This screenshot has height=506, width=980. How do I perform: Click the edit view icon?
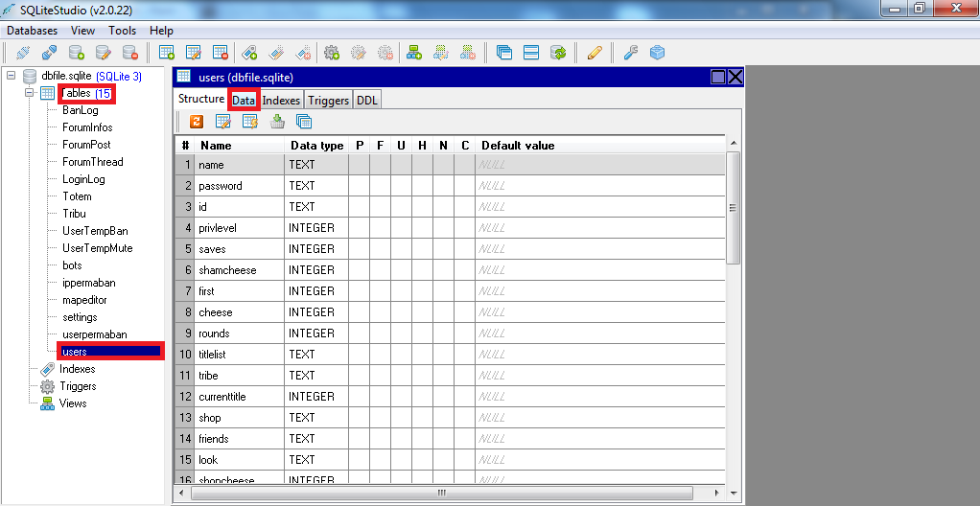tap(441, 53)
